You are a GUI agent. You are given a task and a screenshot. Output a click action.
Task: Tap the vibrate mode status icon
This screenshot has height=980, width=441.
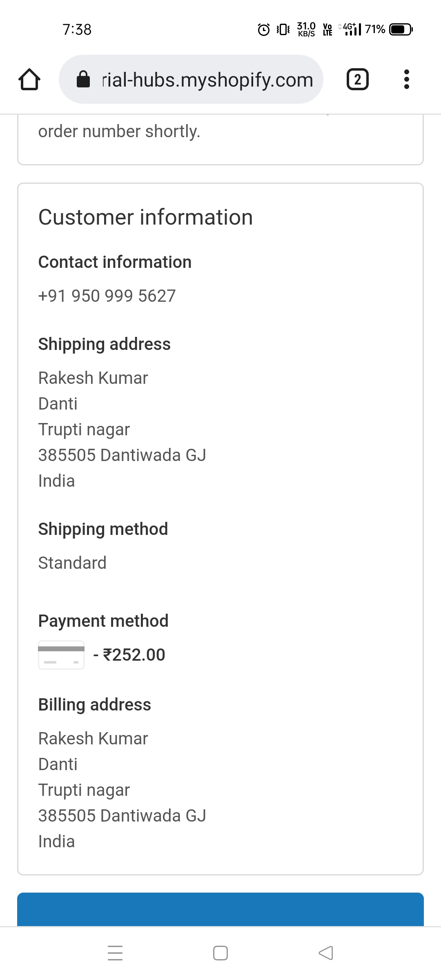pos(283,29)
